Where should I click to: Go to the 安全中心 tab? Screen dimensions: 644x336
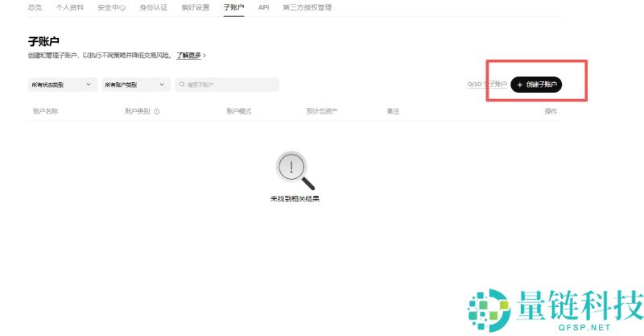click(x=112, y=7)
